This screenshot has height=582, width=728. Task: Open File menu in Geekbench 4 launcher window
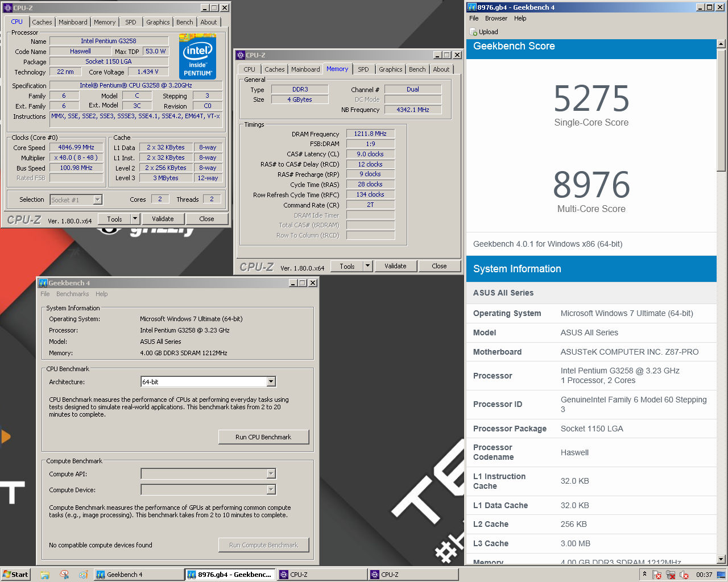point(45,294)
